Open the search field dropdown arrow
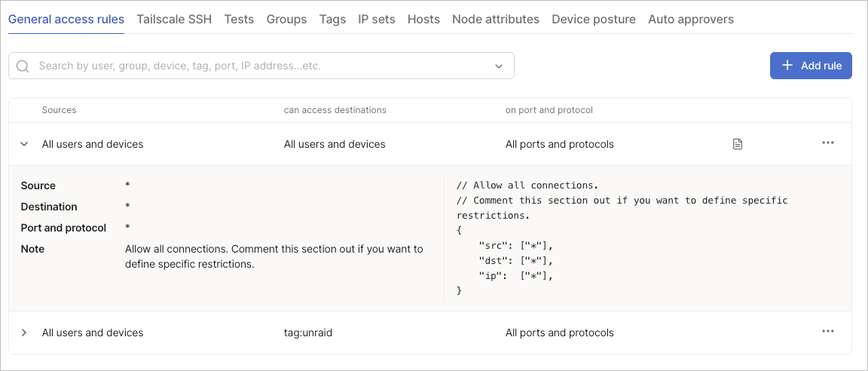The width and height of the screenshot is (868, 371). click(499, 66)
